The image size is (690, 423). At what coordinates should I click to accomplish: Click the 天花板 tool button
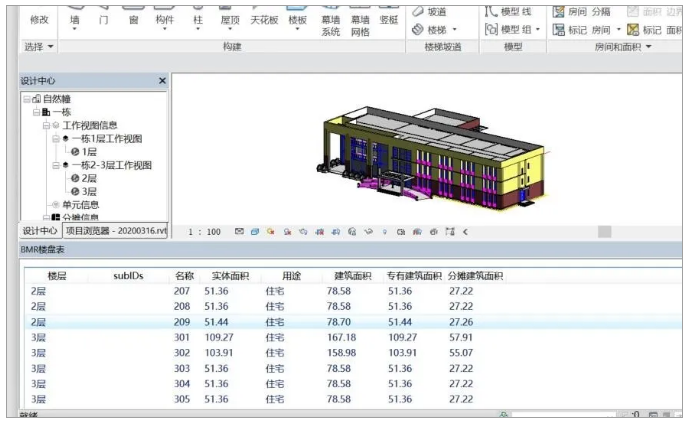coord(264,19)
